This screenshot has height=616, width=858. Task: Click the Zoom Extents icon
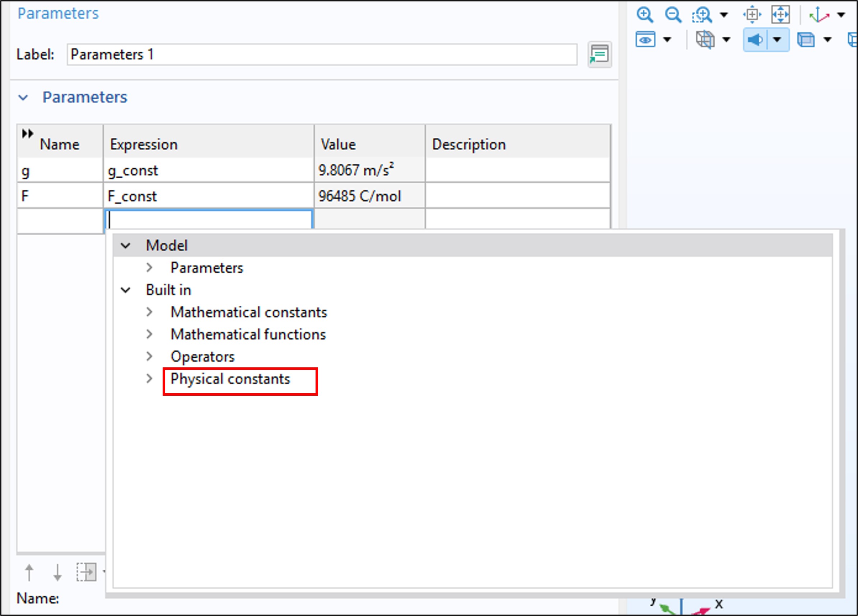click(780, 15)
